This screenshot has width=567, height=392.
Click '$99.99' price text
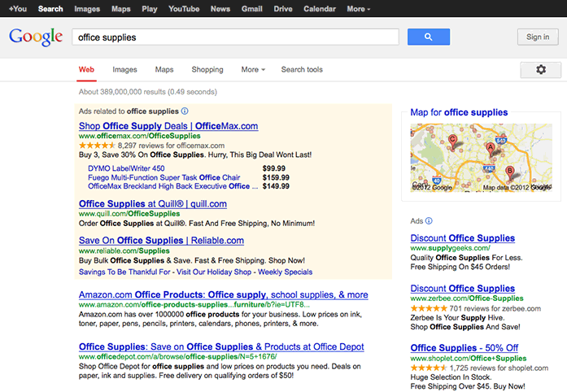pos(273,168)
